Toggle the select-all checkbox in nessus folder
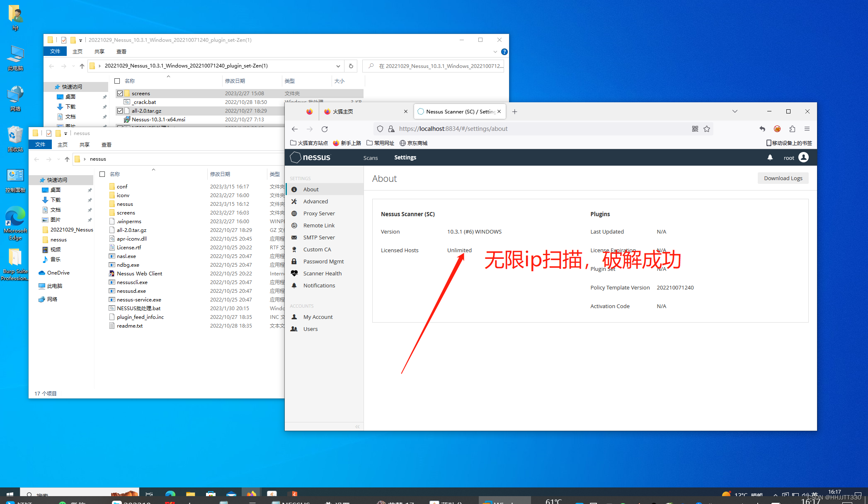 102,174
